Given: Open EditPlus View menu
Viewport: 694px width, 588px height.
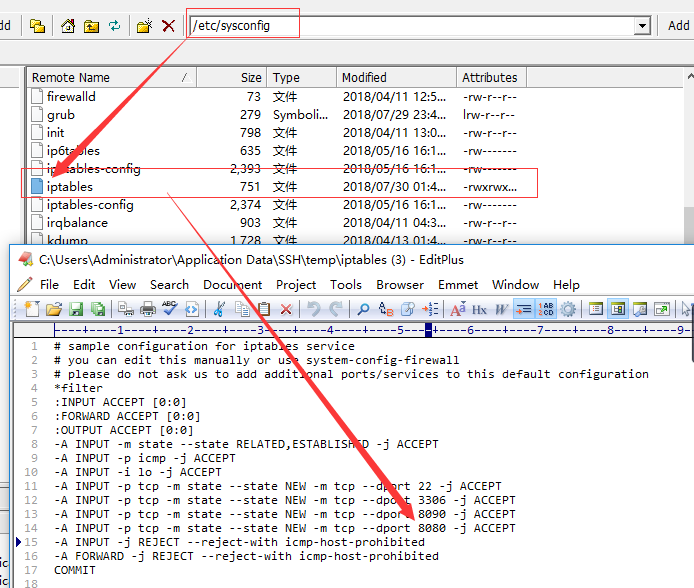Looking at the screenshot, I should (123, 284).
